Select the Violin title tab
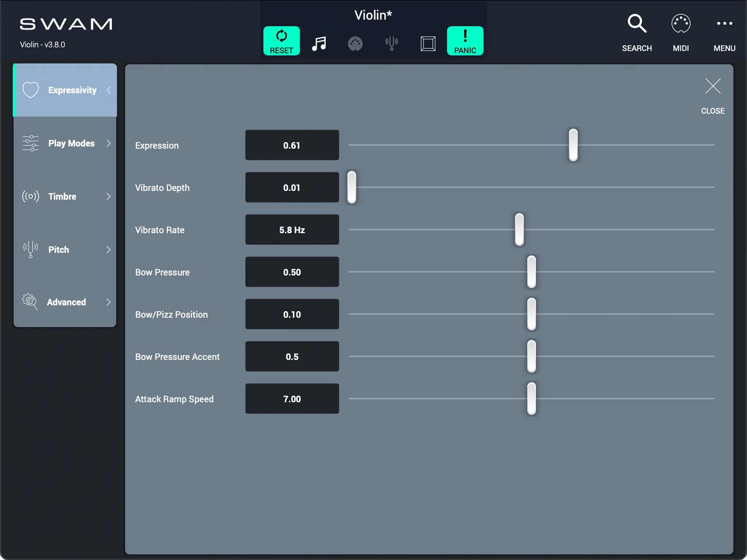 pyautogui.click(x=373, y=15)
